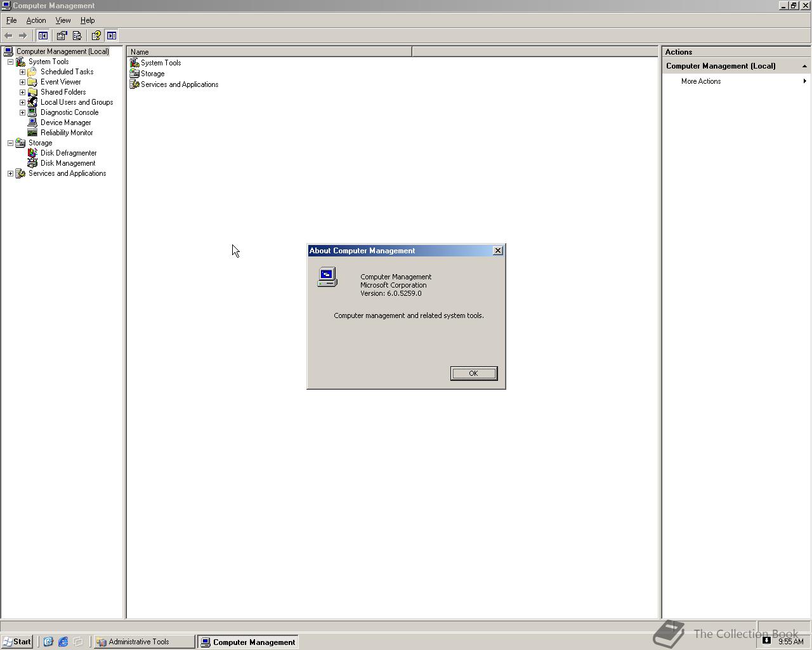This screenshot has width=812, height=650.
Task: Select the Event Viewer icon in tree
Action: pos(32,82)
